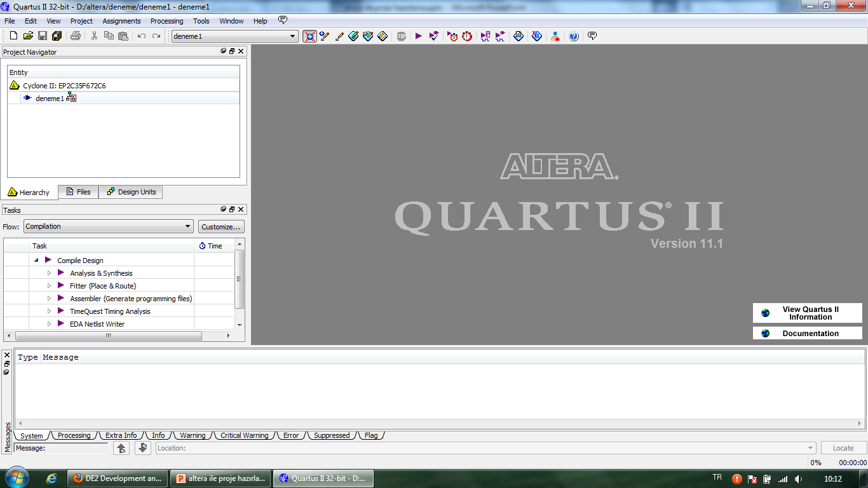Click the next message down arrow button
This screenshot has width=868, height=488.
point(143,448)
